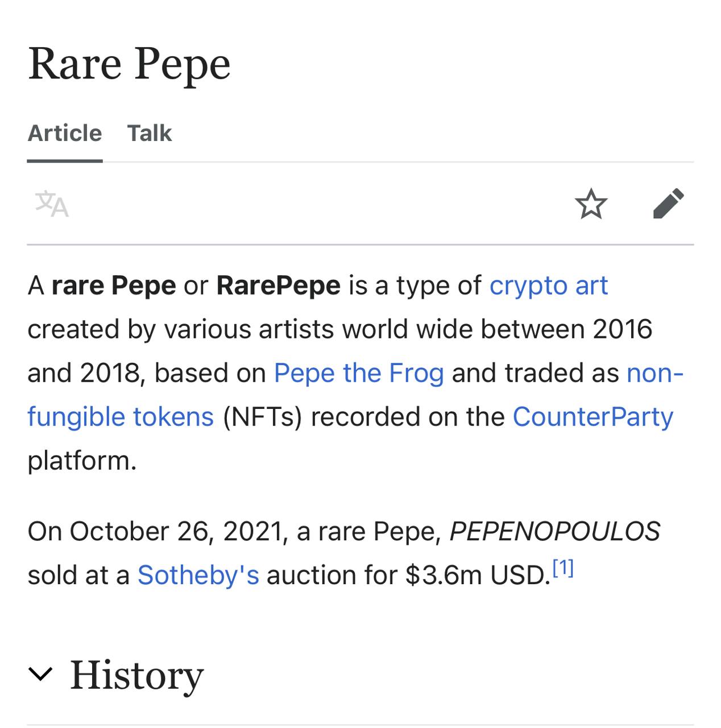Tap the star watchlist icon
Screen dimensions: 721x728
click(591, 204)
